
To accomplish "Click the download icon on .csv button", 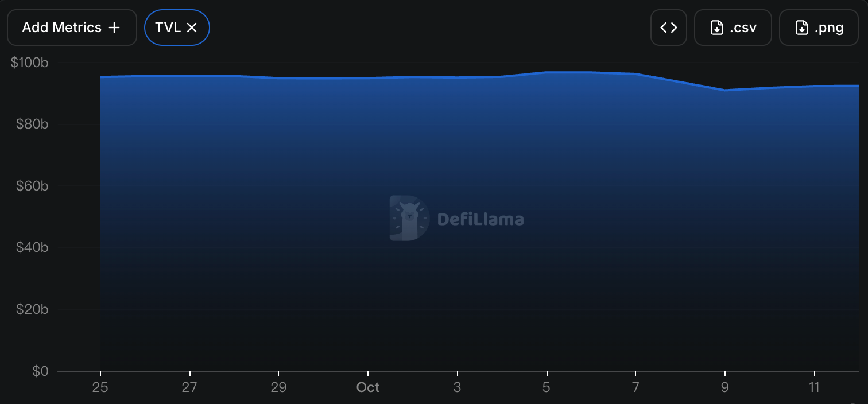I will coord(716,28).
